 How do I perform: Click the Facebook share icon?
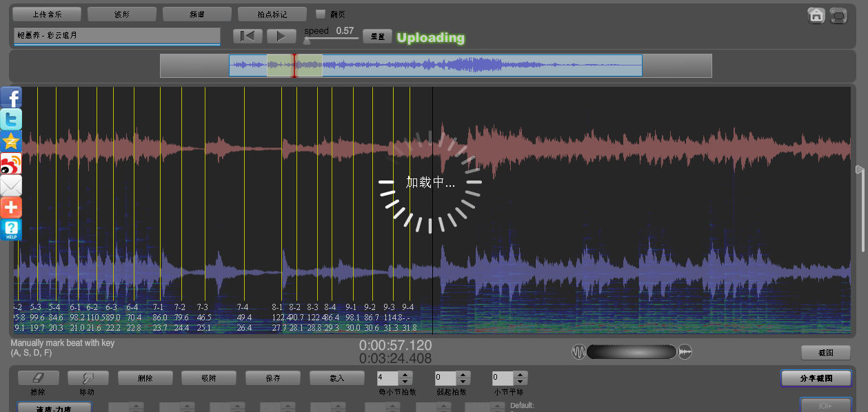11,98
